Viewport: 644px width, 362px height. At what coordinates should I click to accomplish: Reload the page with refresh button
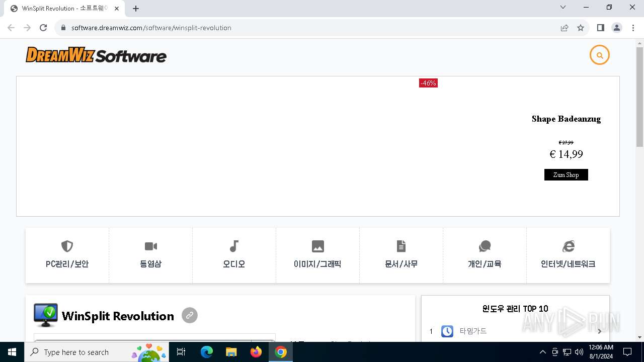pyautogui.click(x=43, y=28)
